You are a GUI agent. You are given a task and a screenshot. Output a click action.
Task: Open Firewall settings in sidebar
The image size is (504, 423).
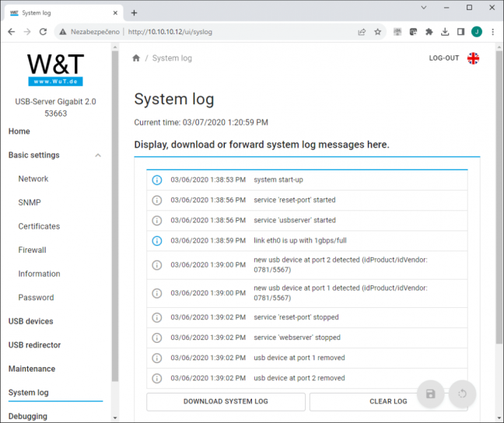click(x=32, y=250)
